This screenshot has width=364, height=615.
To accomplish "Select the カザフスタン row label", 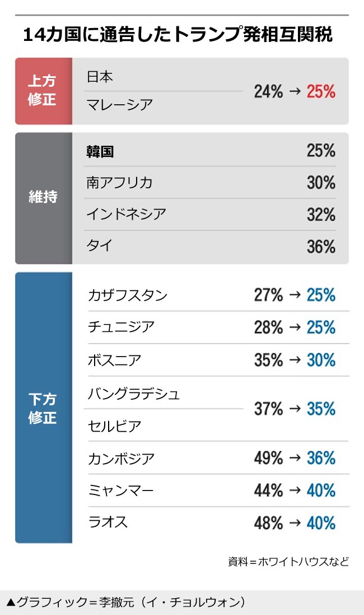I will click(127, 295).
